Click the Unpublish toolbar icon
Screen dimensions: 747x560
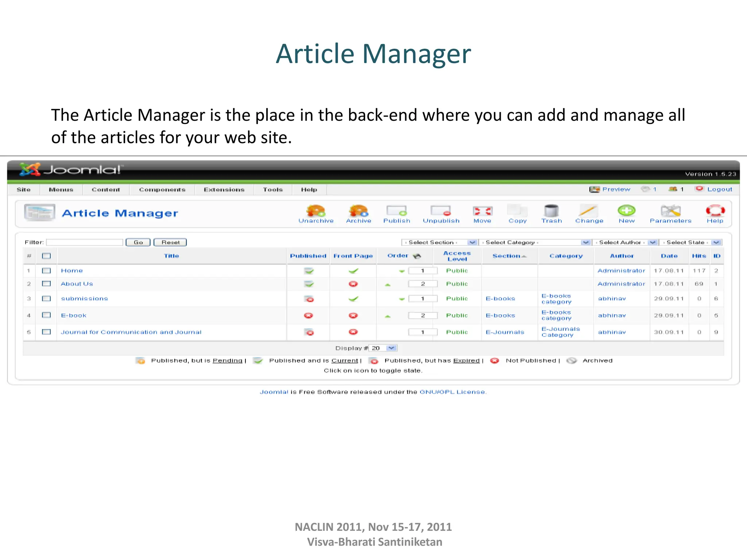441,214
